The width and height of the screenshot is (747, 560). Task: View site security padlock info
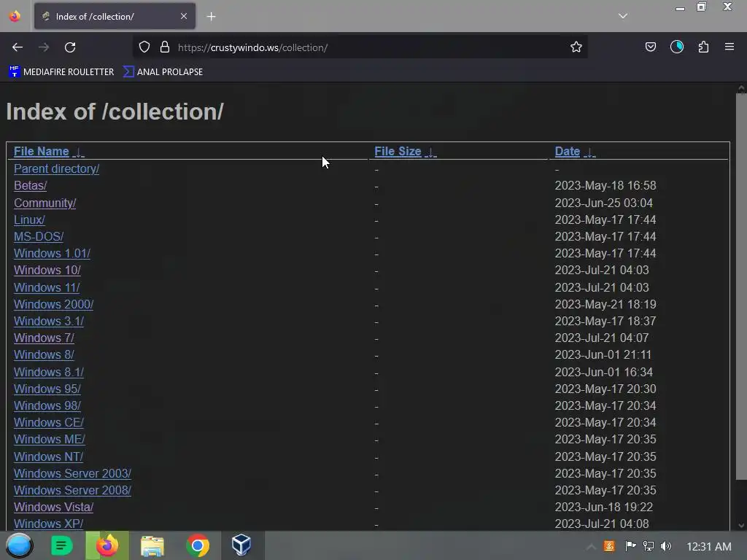(165, 47)
